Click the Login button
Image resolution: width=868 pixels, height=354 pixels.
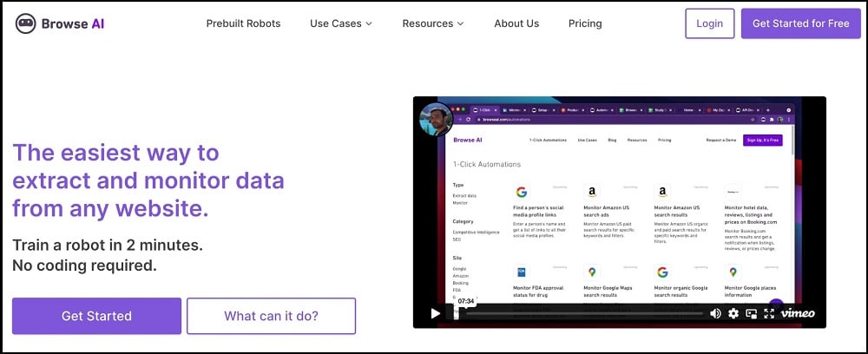pos(710,23)
